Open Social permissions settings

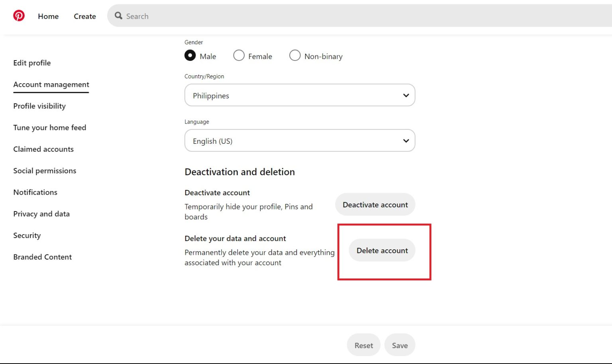pyautogui.click(x=45, y=170)
